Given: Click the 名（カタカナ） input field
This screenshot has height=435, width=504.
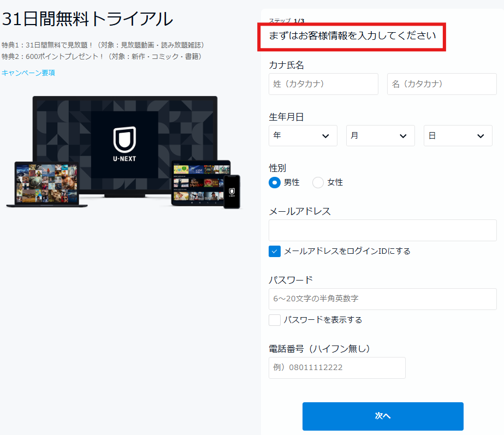Looking at the screenshot, I should point(442,84).
